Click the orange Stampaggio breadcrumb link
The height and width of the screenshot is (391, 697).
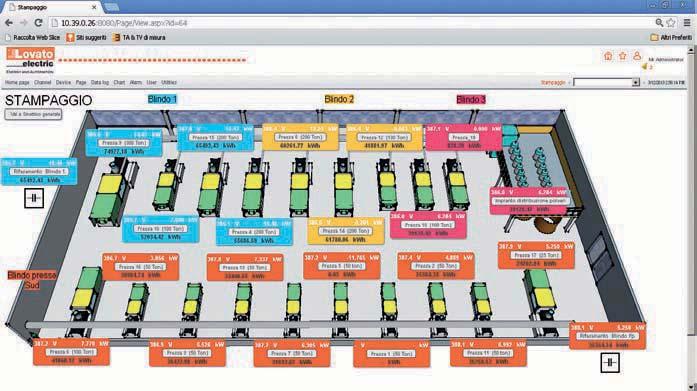point(553,83)
